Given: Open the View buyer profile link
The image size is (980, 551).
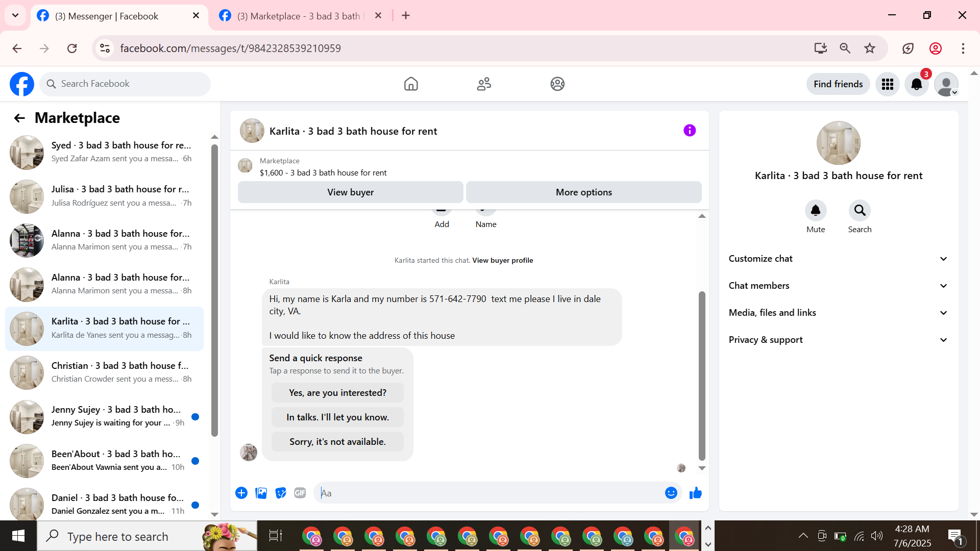Looking at the screenshot, I should click(503, 260).
